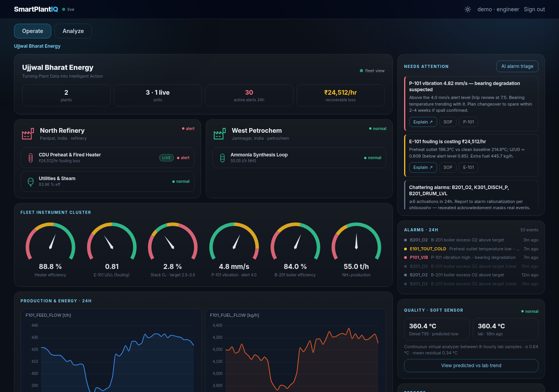Click the West Petrochem normal status
The image size is (559, 392).
(x=378, y=128)
